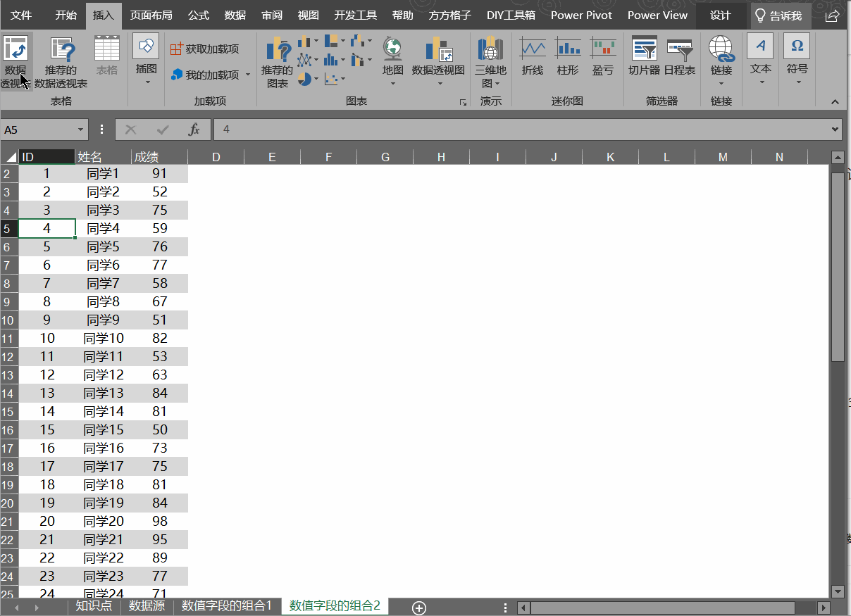Switch to the 设计 design tab
Screen dimensions: 851x616
[721, 15]
